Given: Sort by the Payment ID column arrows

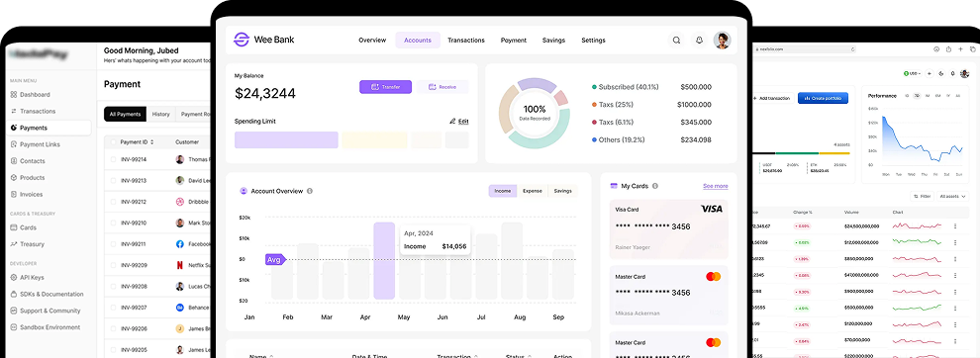Looking at the screenshot, I should tap(151, 141).
